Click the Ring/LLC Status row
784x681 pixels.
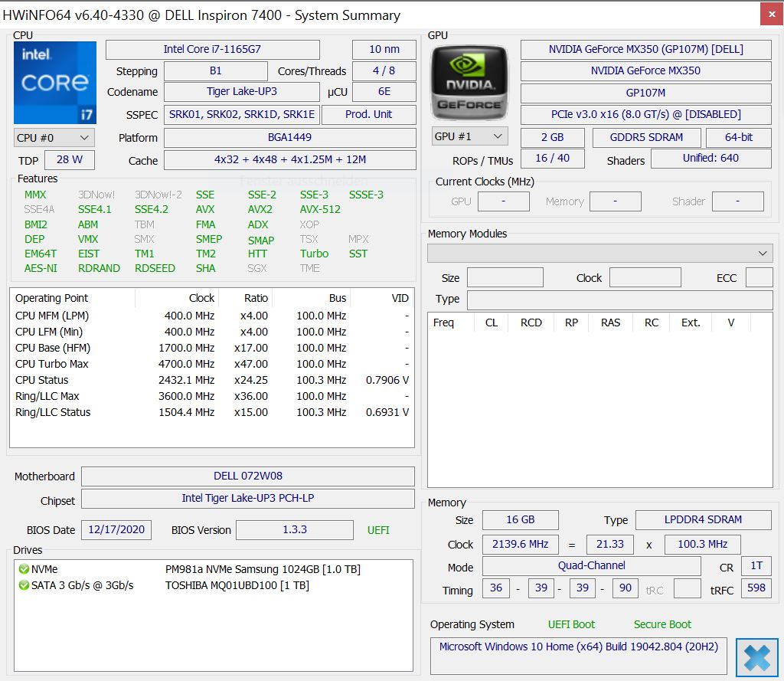211,412
